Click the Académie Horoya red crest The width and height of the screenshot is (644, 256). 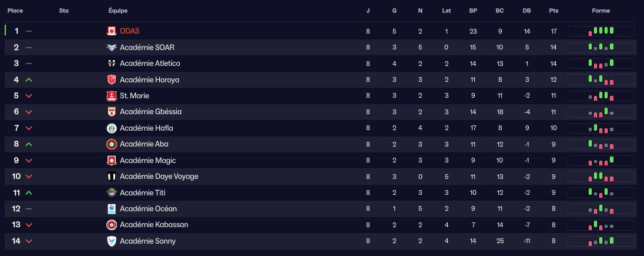pyautogui.click(x=112, y=79)
